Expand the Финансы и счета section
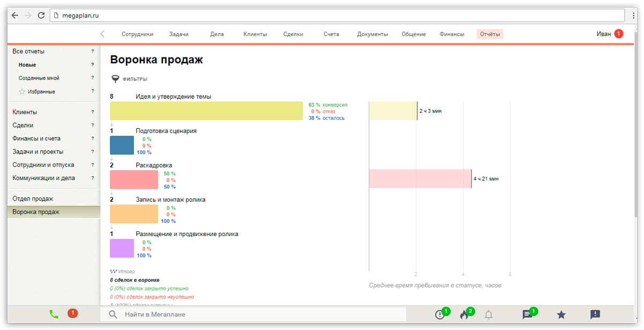This screenshot has width=644, height=330. click(36, 138)
